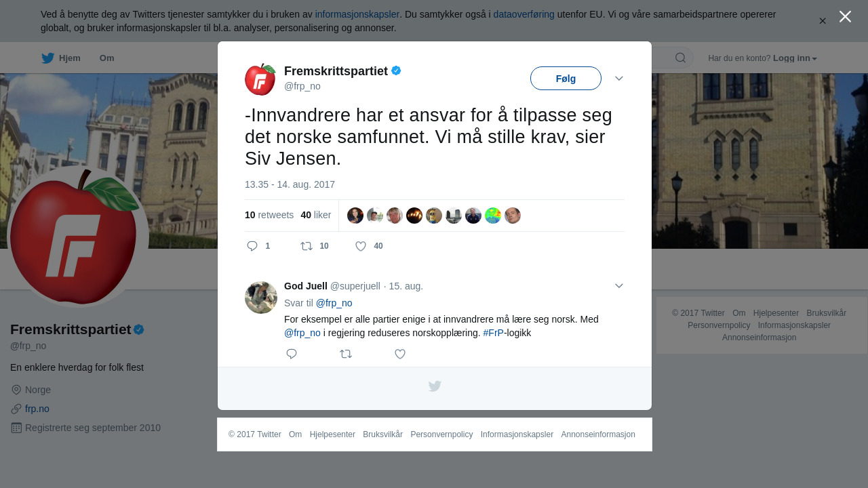Viewport: 868px width, 488px height.
Task: Retweet God Juell's reply
Action: point(346,354)
